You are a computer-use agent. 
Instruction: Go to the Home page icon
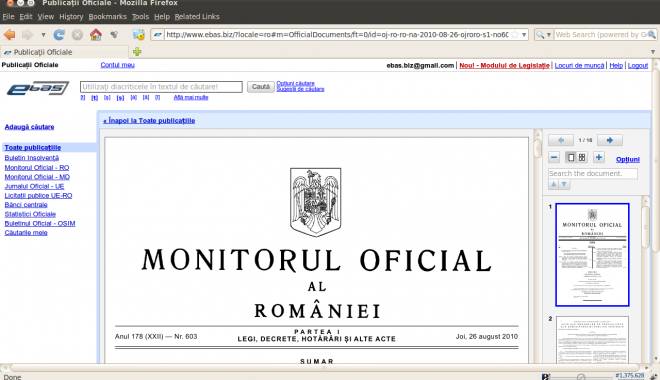pos(96,35)
